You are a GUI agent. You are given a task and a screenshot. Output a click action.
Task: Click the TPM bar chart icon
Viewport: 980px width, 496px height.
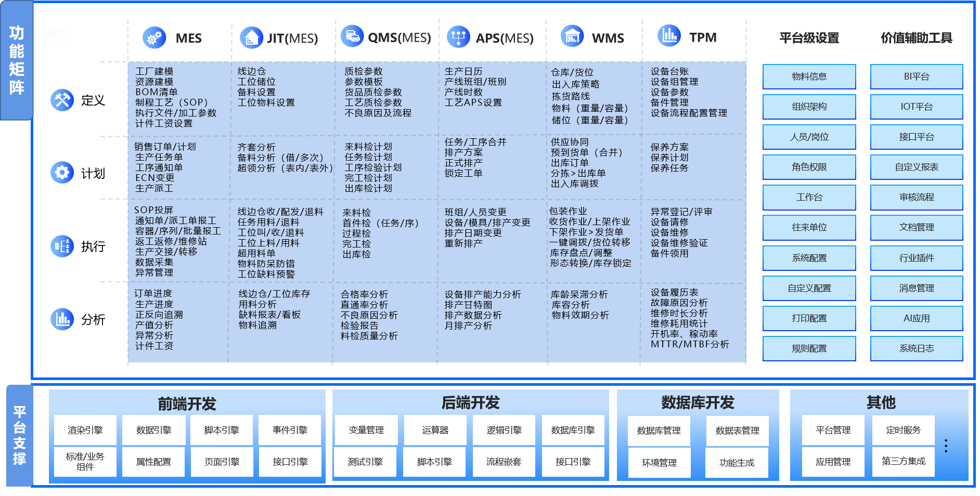[669, 36]
